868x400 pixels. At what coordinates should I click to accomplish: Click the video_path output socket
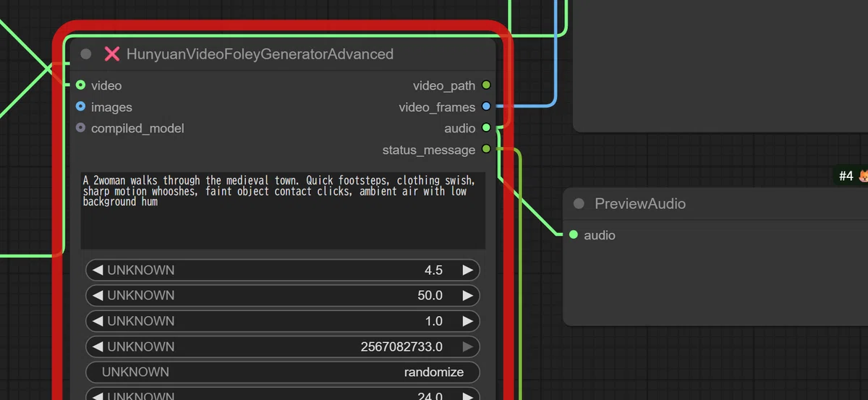point(486,85)
